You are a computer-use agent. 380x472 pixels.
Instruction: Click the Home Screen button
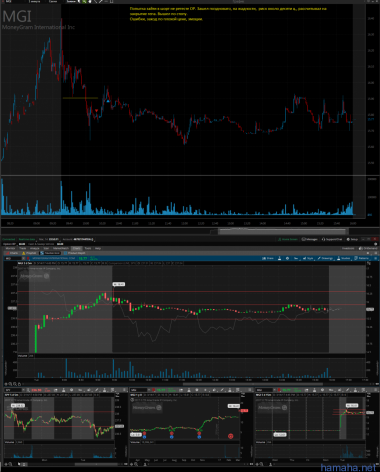(288, 239)
